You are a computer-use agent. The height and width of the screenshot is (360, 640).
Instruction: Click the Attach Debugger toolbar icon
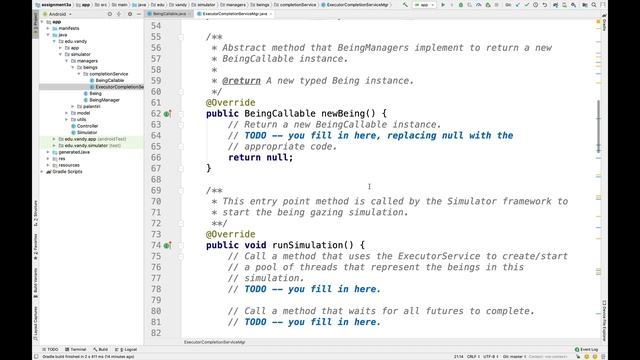(x=488, y=5)
